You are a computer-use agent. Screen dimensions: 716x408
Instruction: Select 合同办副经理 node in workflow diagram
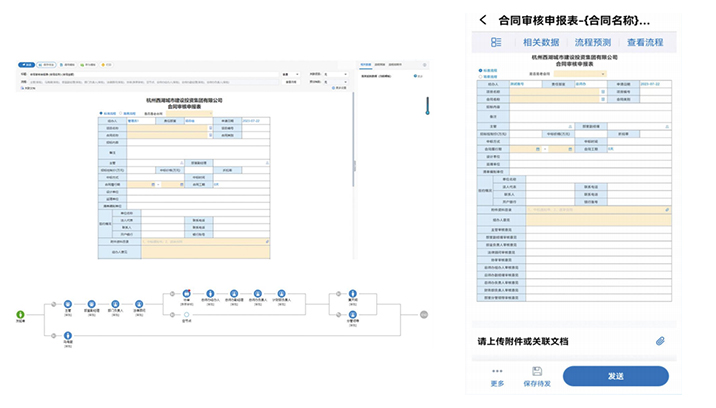pos(234,293)
